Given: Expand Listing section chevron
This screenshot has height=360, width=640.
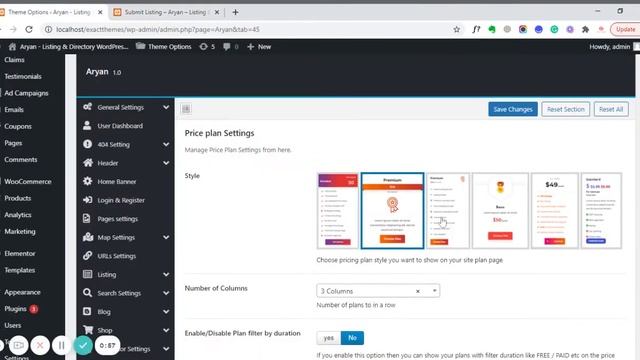Looking at the screenshot, I should (x=166, y=274).
